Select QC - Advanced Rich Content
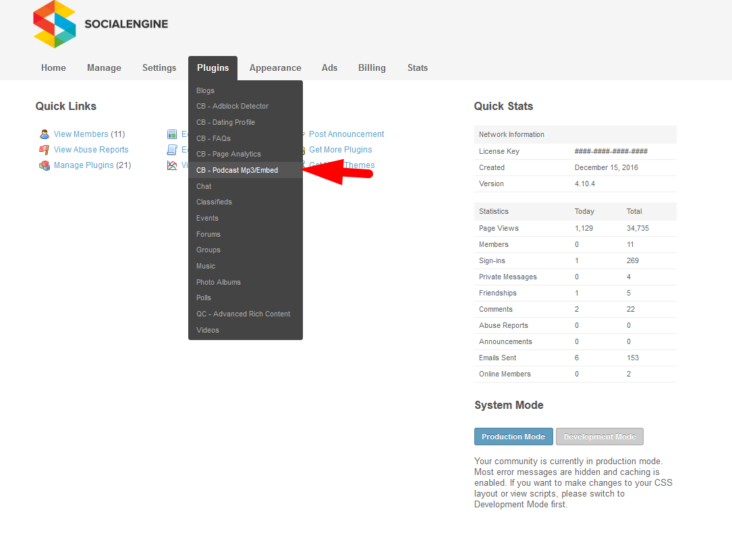Image resolution: width=732 pixels, height=560 pixels. 243,314
